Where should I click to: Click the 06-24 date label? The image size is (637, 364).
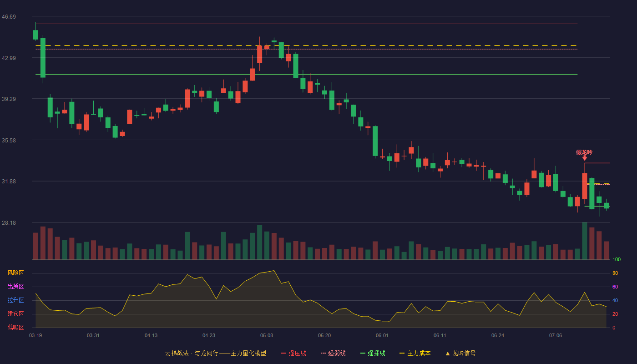498,335
